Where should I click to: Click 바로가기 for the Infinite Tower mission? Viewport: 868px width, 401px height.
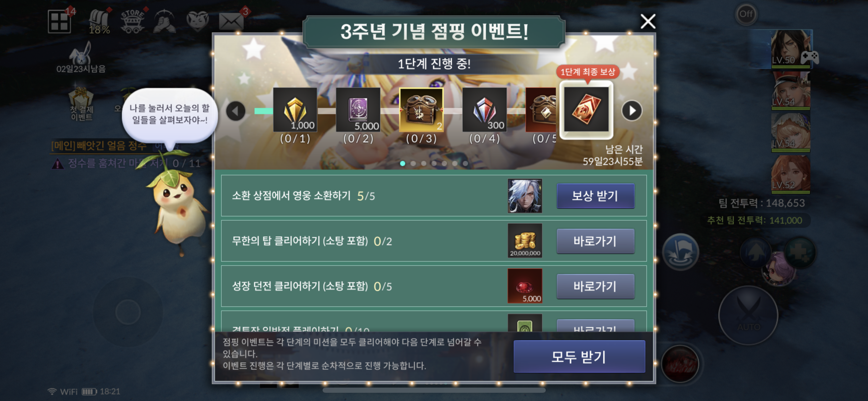pyautogui.click(x=595, y=241)
